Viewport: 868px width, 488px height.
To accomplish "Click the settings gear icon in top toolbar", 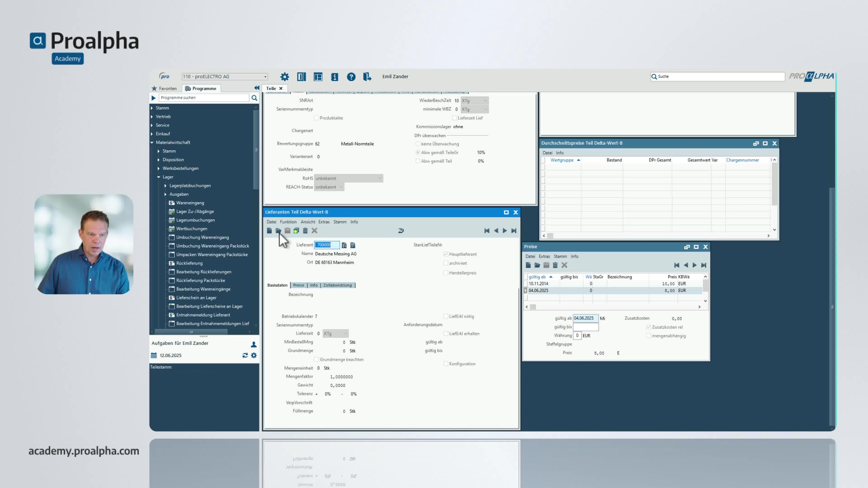I will (284, 77).
